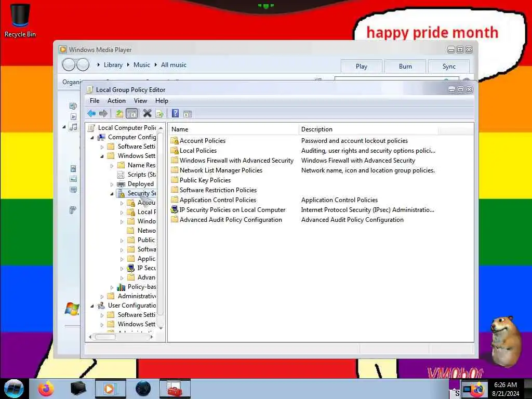Click the Export List toolbar icon
Image resolution: width=532 pixels, height=399 pixels.
click(x=159, y=113)
